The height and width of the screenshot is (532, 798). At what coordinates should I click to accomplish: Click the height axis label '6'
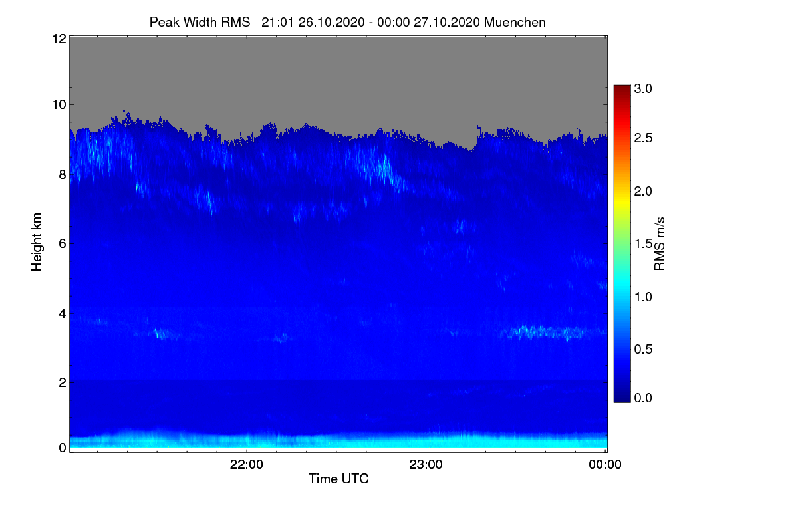click(63, 243)
